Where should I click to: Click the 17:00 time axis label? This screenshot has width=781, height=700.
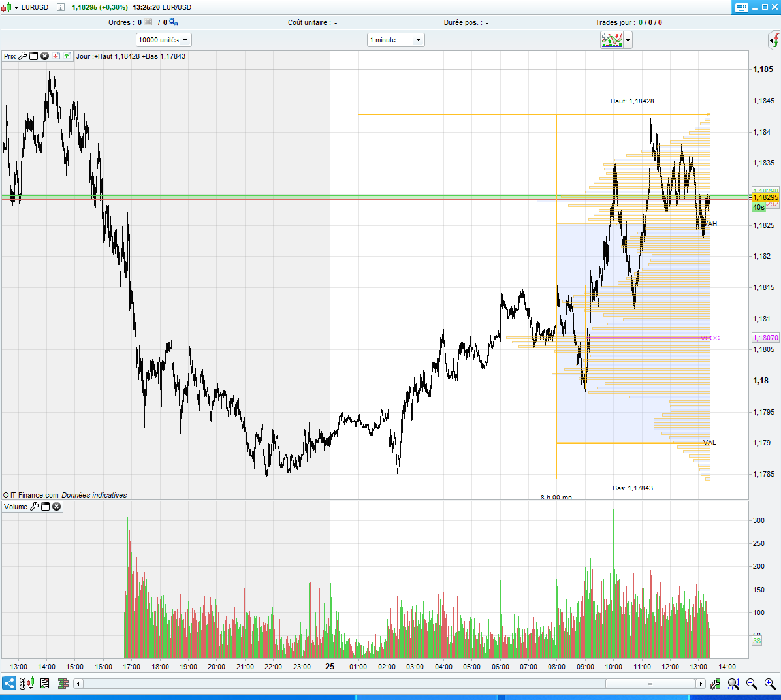pos(132,667)
